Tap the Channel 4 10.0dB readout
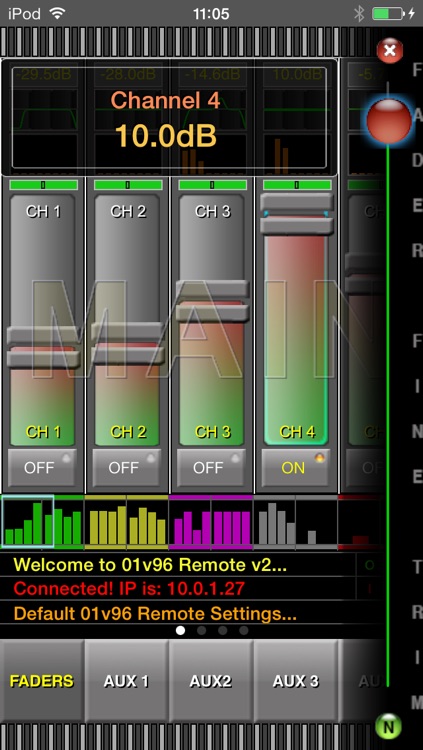 169,118
